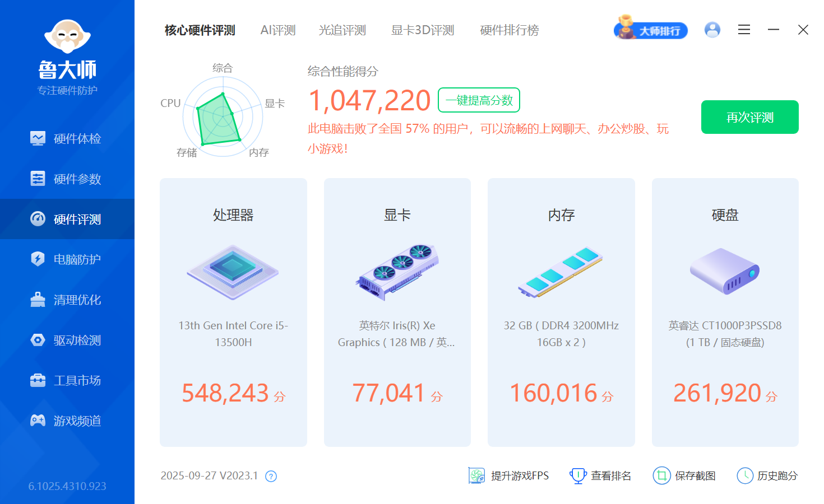This screenshot has width=824, height=504.
Task: Click 一键提高分数 button
Action: coord(479,100)
